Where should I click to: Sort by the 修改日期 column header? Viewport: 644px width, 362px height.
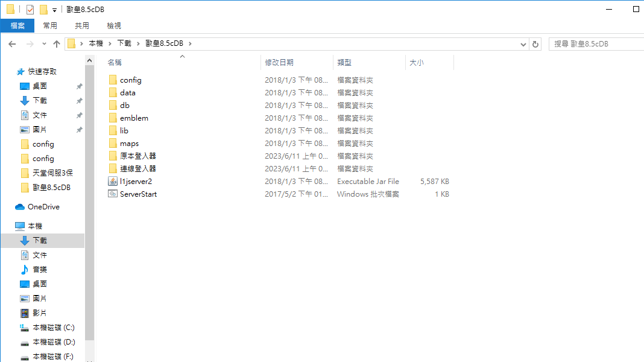[x=279, y=63]
